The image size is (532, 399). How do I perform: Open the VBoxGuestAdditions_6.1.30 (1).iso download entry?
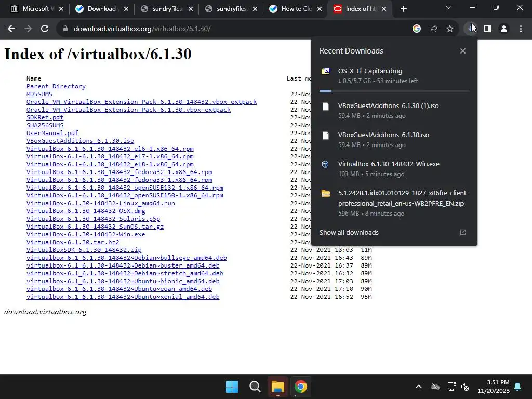pos(394,110)
